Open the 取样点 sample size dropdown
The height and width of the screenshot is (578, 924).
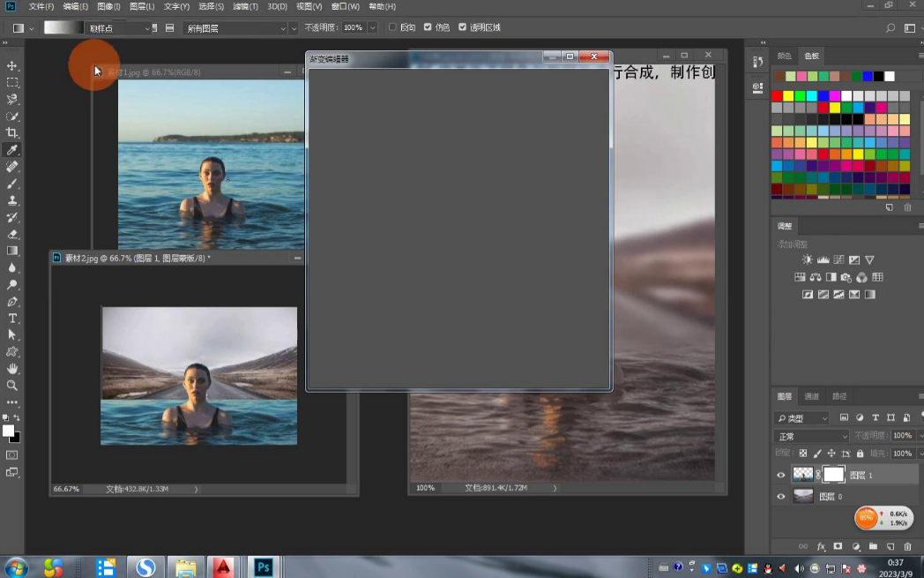[x=120, y=28]
